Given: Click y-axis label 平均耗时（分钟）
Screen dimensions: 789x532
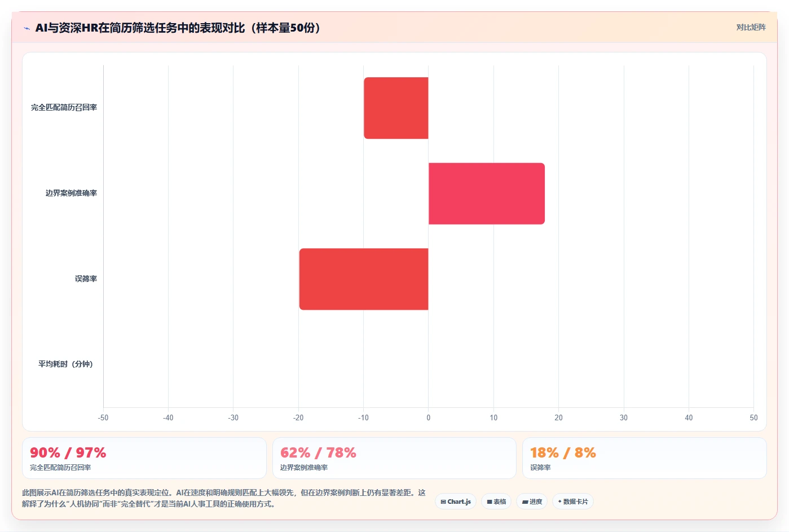Looking at the screenshot, I should coord(65,364).
